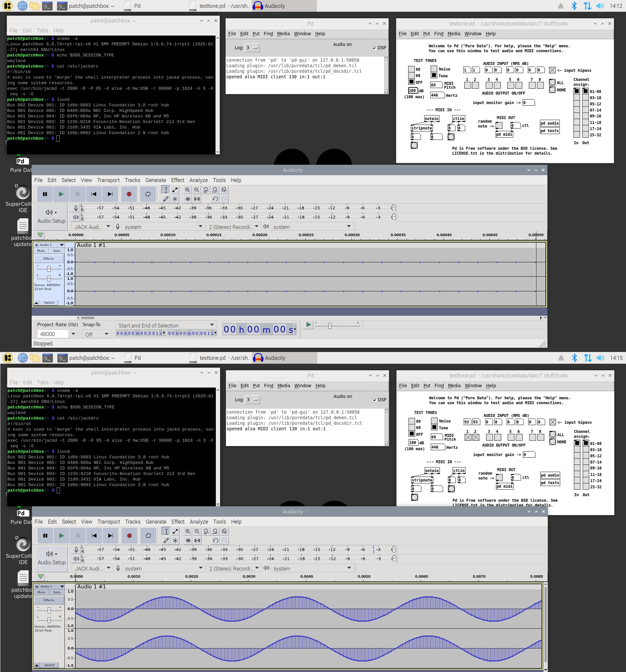Toggle DSP checkbox in the 14:15 Pd window
The image size is (626, 672).
(x=375, y=400)
